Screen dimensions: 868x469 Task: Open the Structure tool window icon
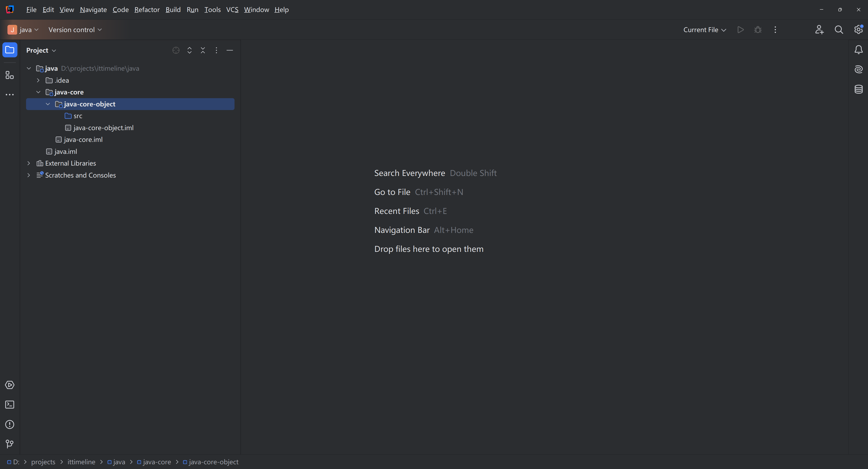(9, 75)
